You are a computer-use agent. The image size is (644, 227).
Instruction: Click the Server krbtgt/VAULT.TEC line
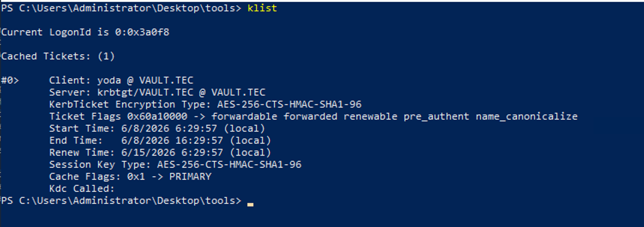tap(157, 92)
